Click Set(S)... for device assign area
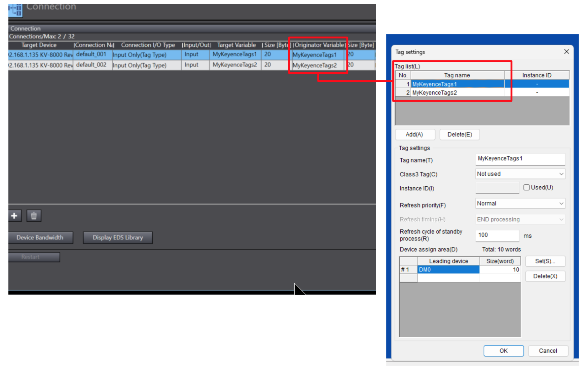Viewport: 588px width, 374px height. [545, 261]
